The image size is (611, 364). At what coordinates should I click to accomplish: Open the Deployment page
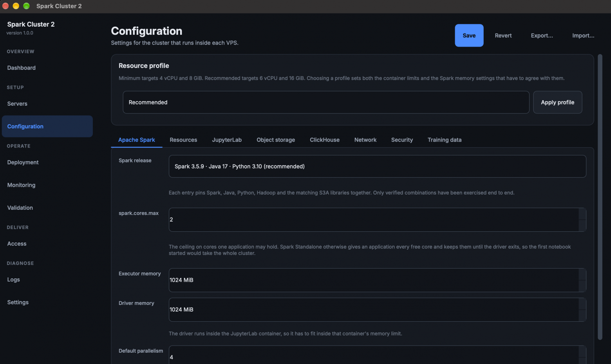click(x=47, y=162)
